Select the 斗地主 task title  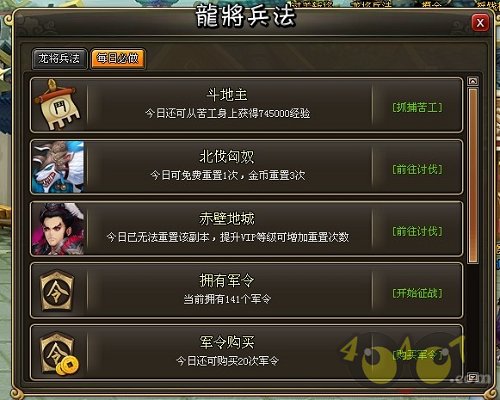coord(227,95)
